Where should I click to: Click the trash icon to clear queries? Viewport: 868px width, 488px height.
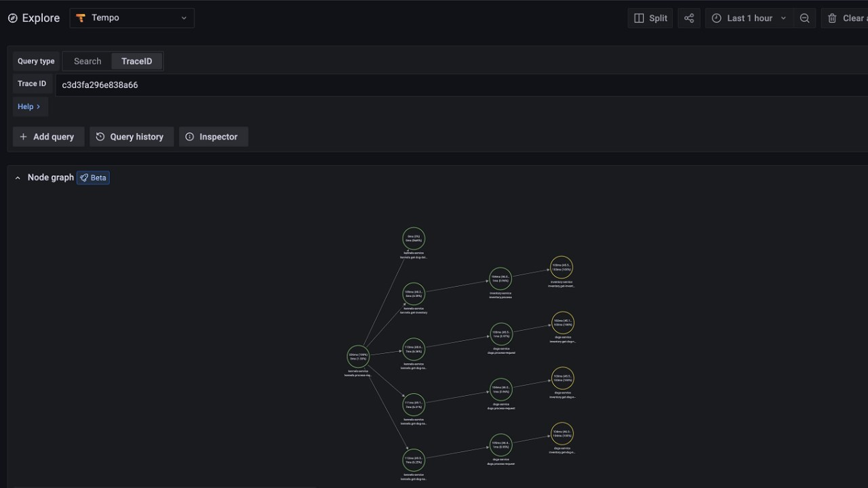point(831,18)
